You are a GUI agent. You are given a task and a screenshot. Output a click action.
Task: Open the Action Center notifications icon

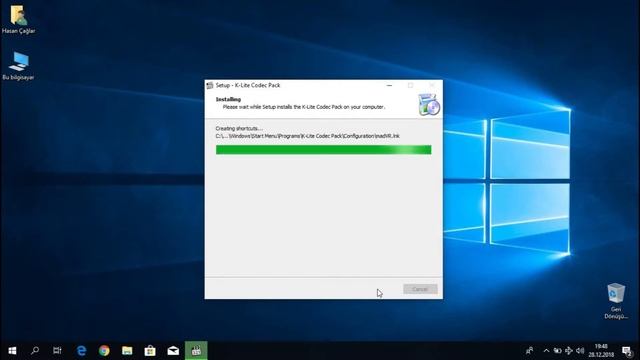(x=627, y=351)
